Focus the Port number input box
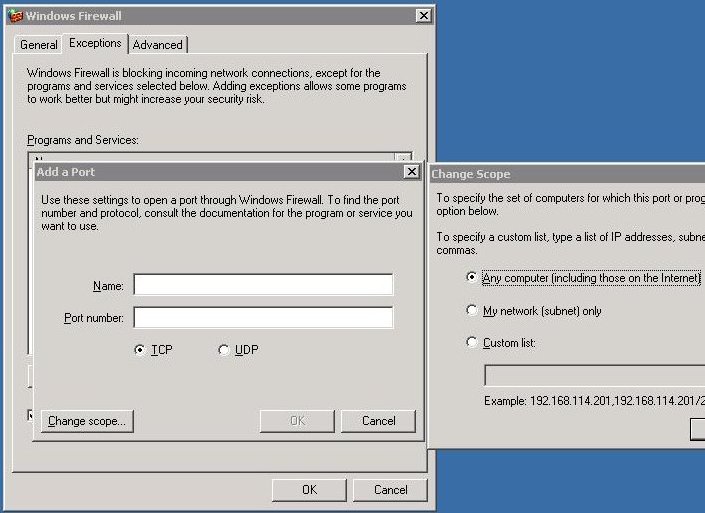 (263, 318)
